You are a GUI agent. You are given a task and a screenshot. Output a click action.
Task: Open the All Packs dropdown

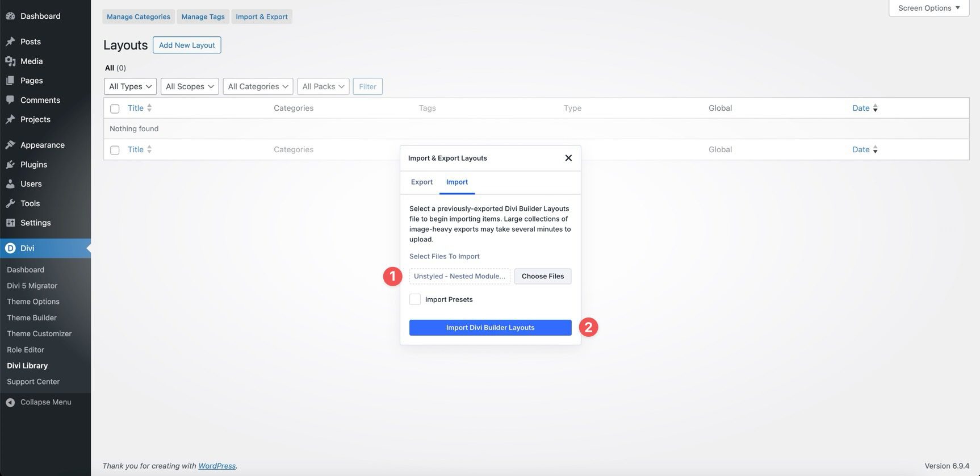coord(323,86)
